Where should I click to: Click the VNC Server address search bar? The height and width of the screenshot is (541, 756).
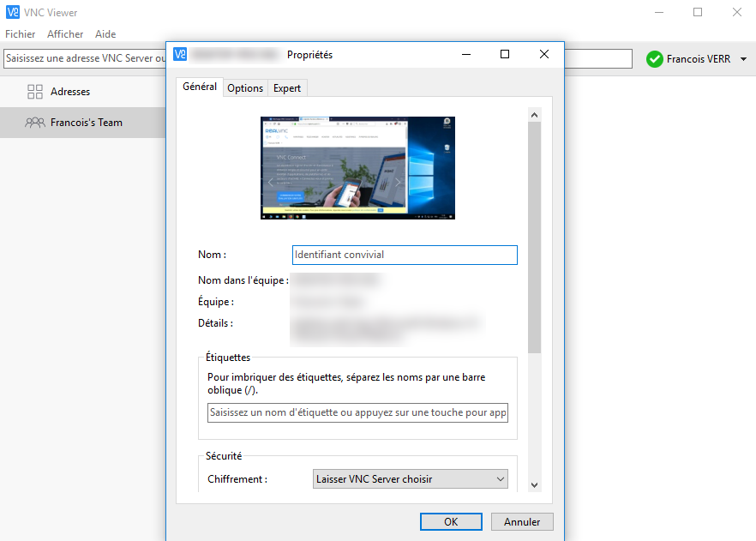coord(84,58)
